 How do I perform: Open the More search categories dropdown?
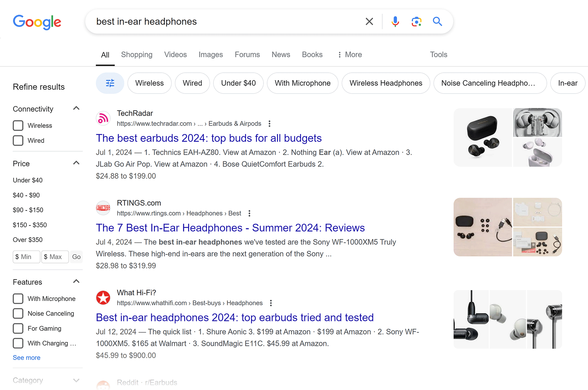[349, 54]
